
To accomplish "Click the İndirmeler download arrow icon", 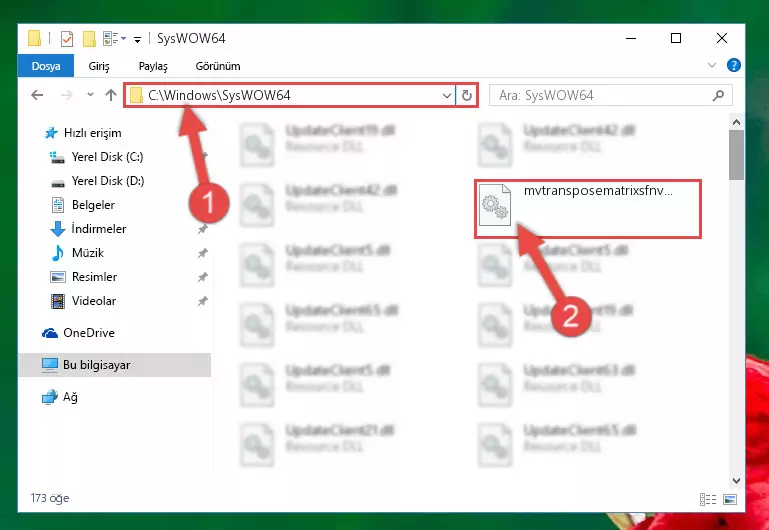I will [x=57, y=229].
